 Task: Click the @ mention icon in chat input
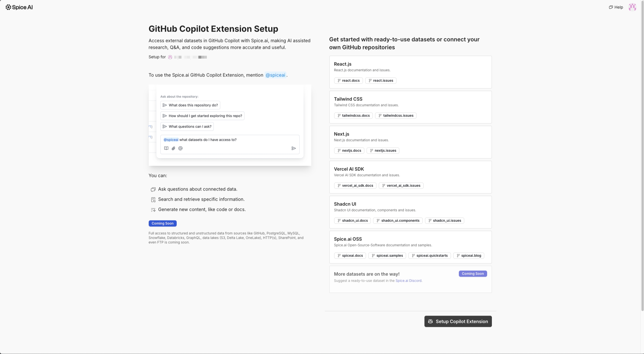click(x=181, y=148)
